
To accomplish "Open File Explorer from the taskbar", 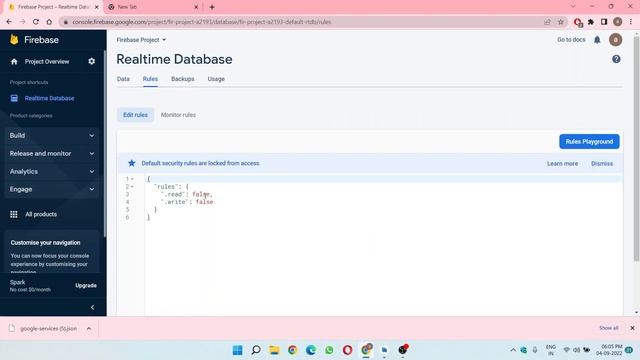I will pos(274,350).
